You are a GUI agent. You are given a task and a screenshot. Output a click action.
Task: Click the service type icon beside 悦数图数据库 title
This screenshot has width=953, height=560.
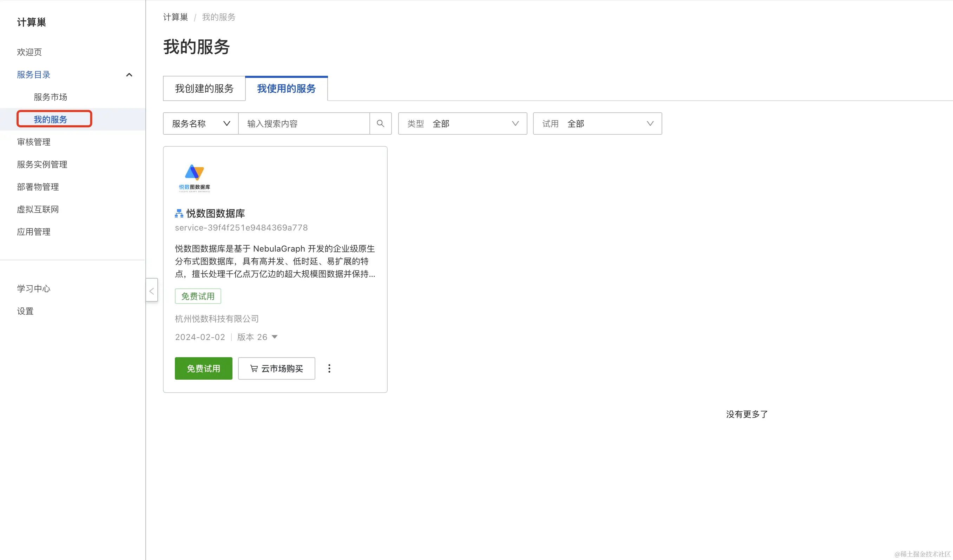(179, 213)
